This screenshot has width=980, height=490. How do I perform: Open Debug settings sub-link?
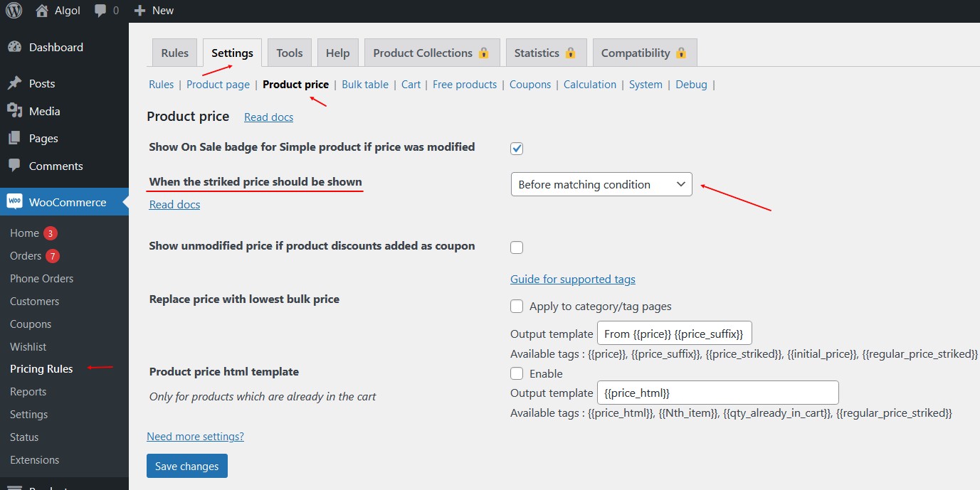click(x=691, y=84)
